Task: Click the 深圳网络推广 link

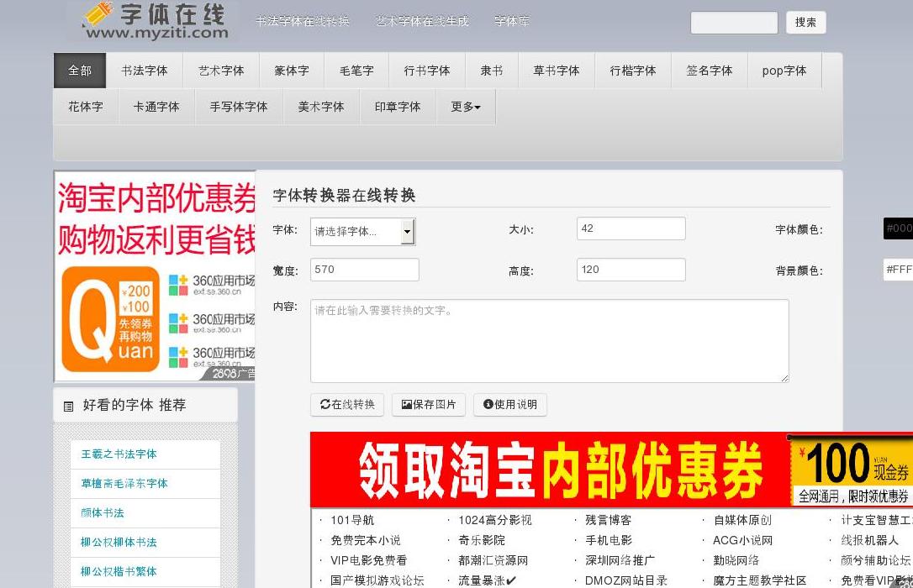Action: click(x=620, y=560)
